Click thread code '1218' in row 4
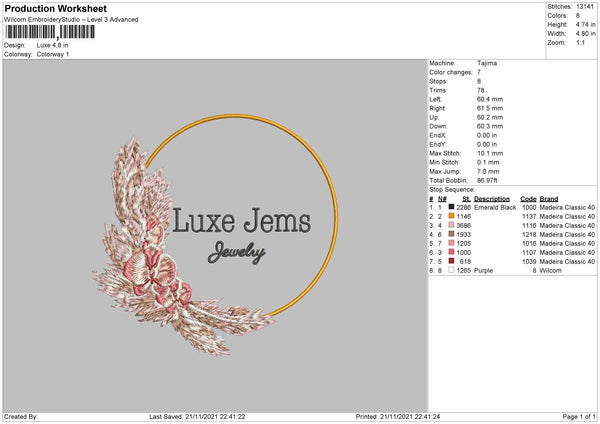The width and height of the screenshot is (600, 424). click(x=529, y=235)
